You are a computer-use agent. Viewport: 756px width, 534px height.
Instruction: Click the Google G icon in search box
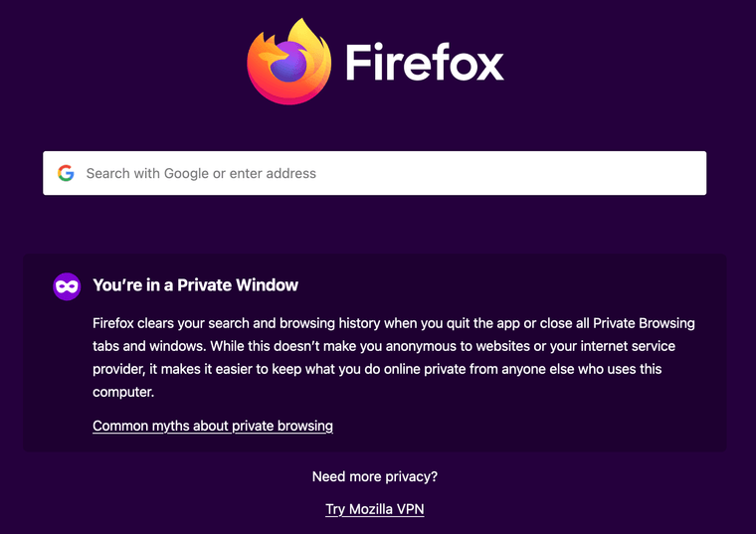(x=66, y=173)
